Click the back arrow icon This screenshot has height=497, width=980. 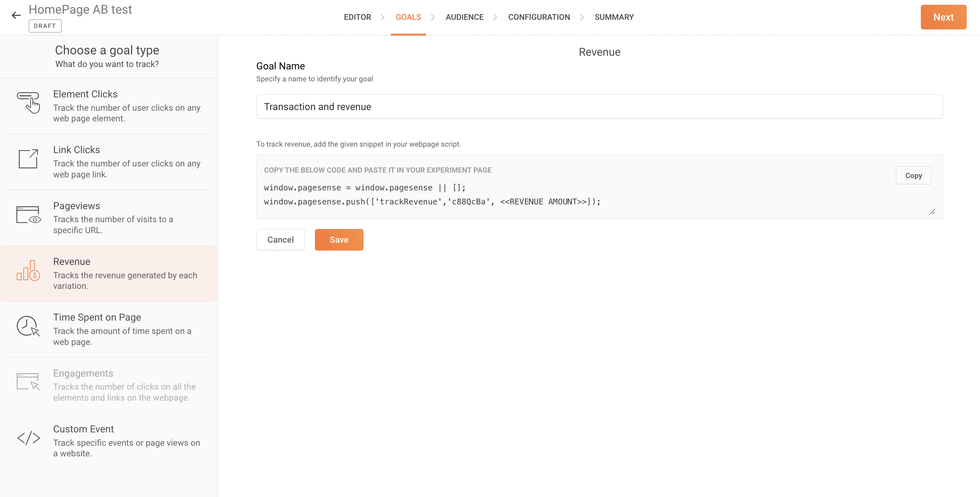click(16, 15)
